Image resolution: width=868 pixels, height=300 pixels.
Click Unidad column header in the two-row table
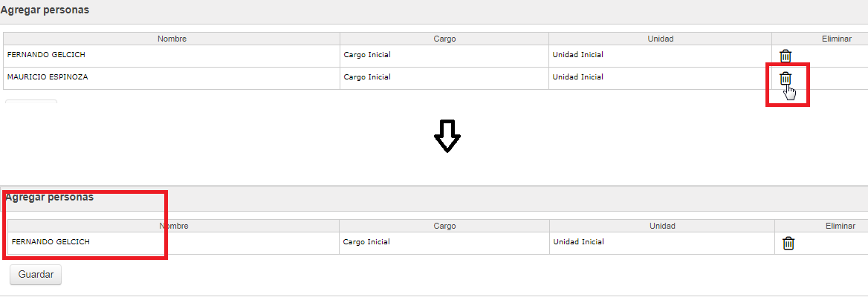click(x=661, y=39)
